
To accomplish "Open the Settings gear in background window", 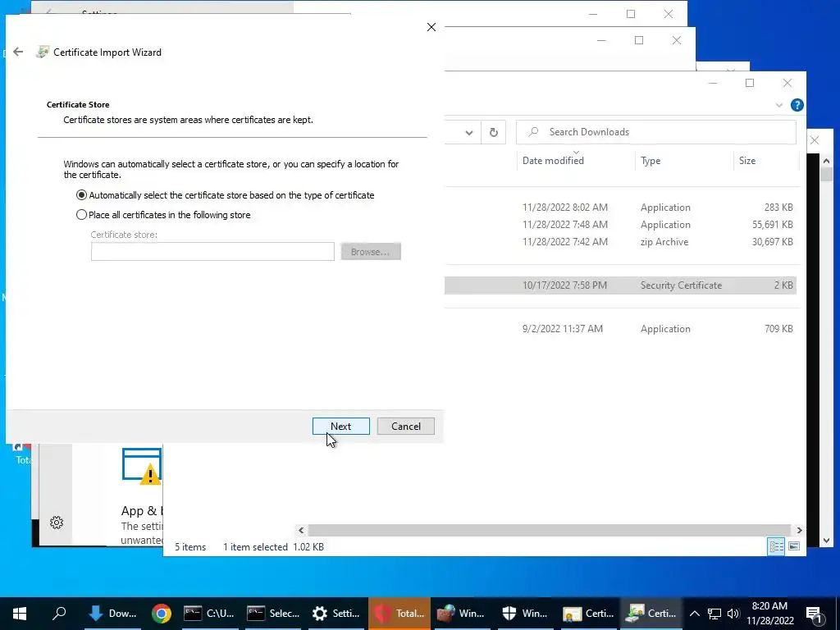I will coord(57,523).
